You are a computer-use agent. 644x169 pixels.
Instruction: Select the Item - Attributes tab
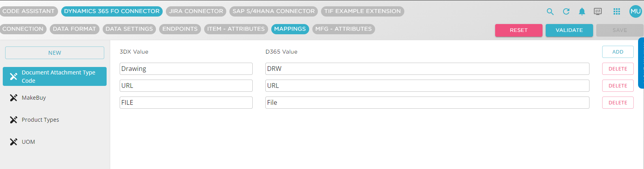coord(236,29)
